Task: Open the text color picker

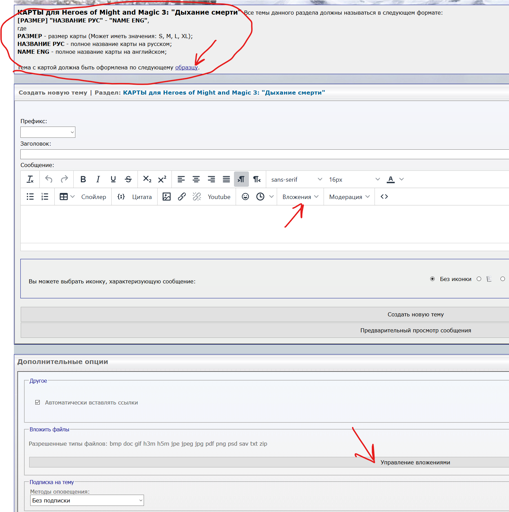Action: 391,179
